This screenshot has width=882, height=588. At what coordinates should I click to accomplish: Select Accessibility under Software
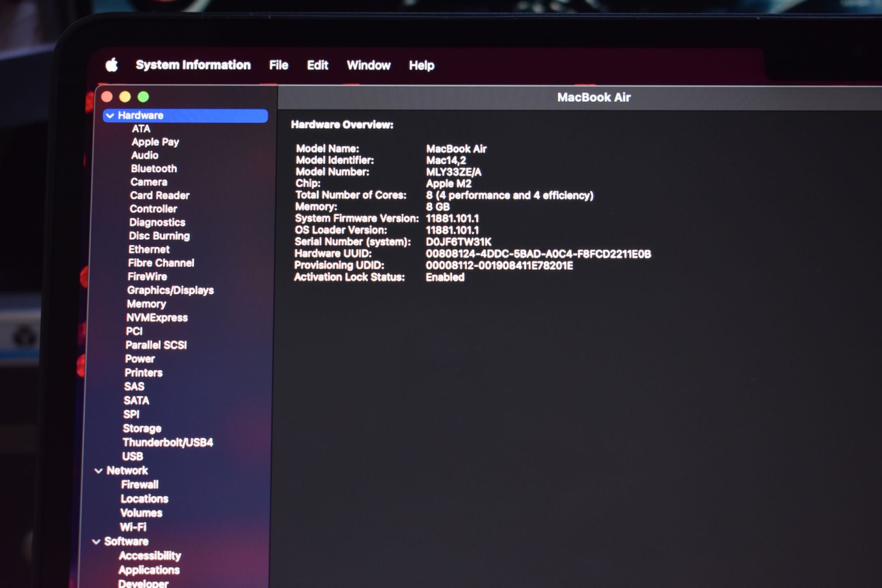click(x=150, y=556)
